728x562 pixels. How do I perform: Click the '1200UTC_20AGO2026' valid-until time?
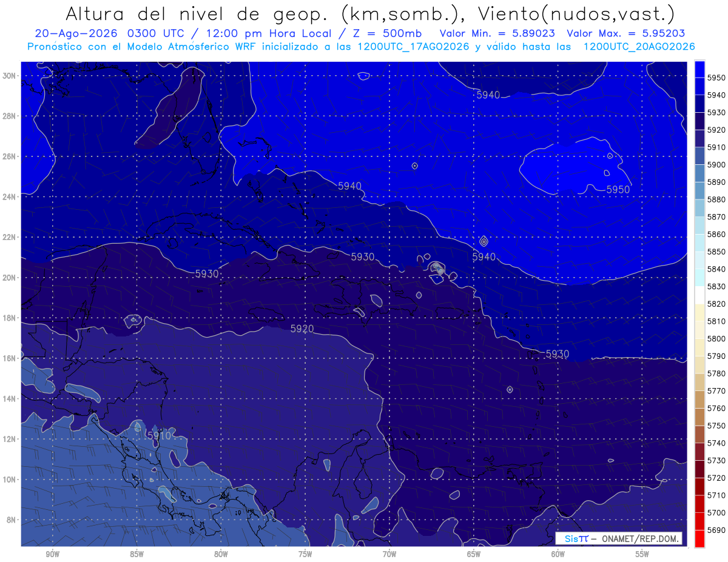[x=639, y=47]
